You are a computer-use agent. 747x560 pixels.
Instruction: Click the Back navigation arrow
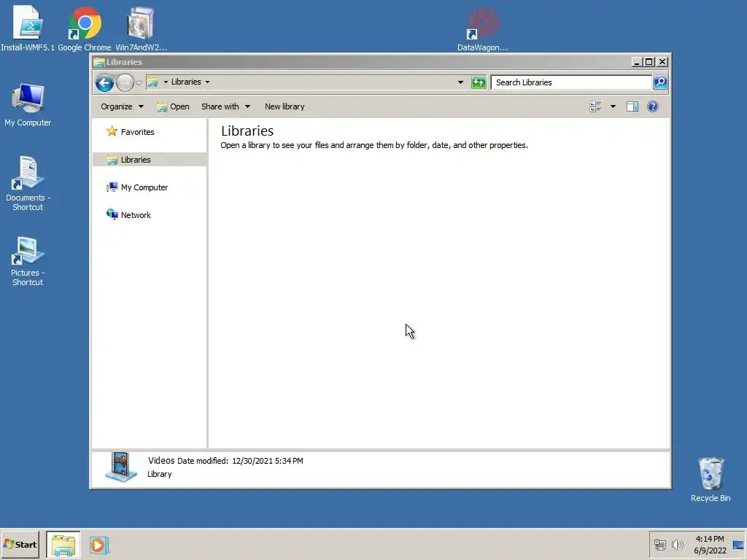[104, 83]
